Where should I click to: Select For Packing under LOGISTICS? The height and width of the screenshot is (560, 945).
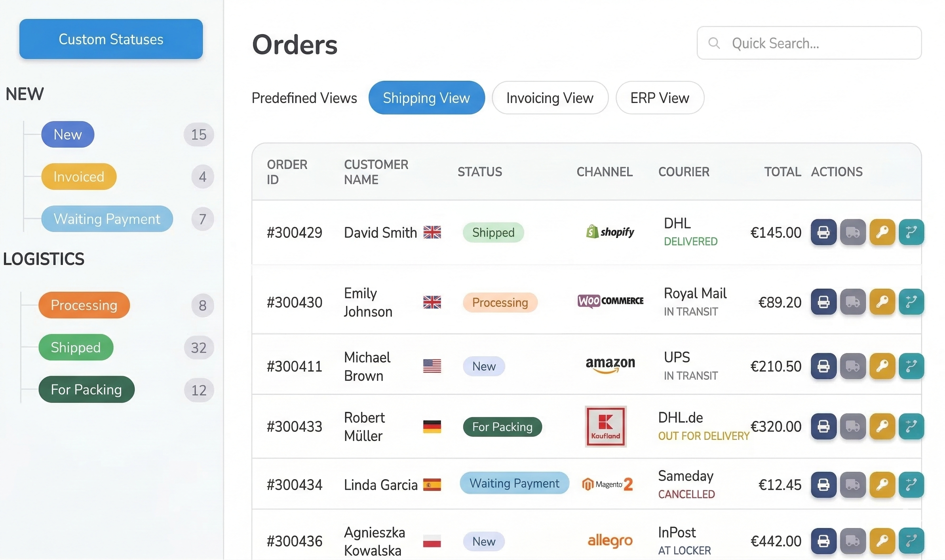86,389
